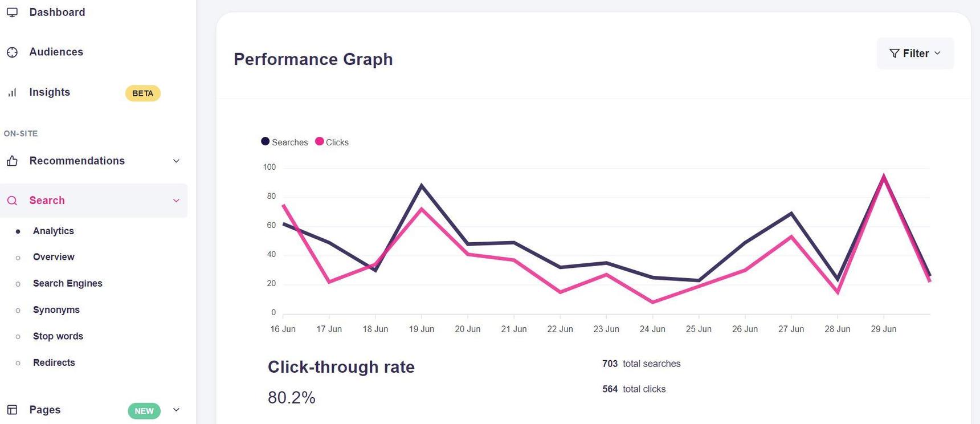The width and height of the screenshot is (980, 424).
Task: Select the Search Engines submenu item
Action: [x=68, y=283]
